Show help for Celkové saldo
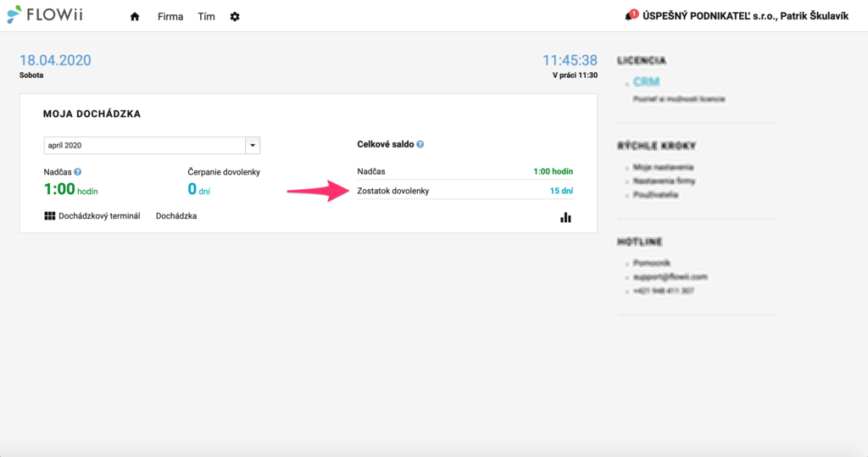 pyautogui.click(x=420, y=145)
